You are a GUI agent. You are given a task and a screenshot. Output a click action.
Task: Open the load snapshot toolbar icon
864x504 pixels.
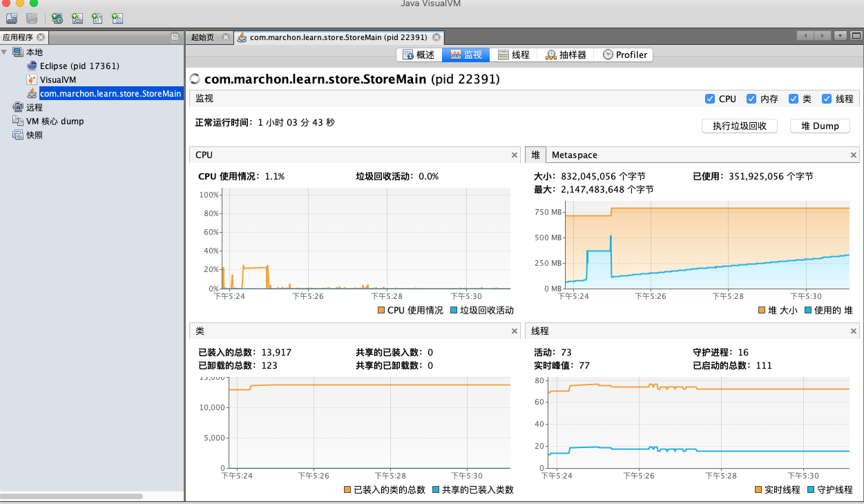pyautogui.click(x=11, y=19)
